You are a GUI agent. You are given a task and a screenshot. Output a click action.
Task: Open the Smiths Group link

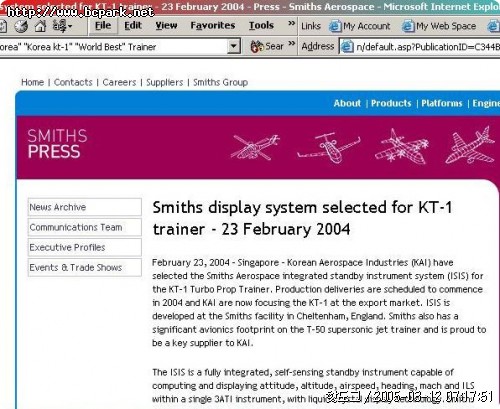click(220, 82)
